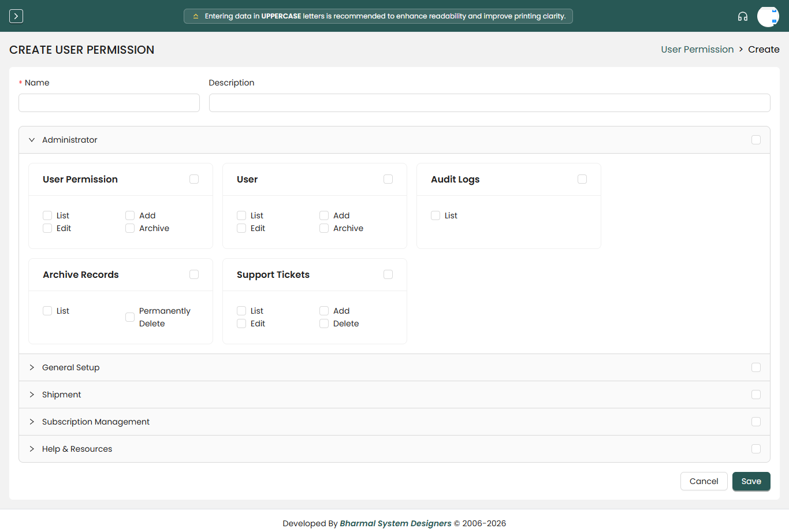Click the Description input field
Image resolution: width=789 pixels, height=532 pixels.
pos(490,103)
